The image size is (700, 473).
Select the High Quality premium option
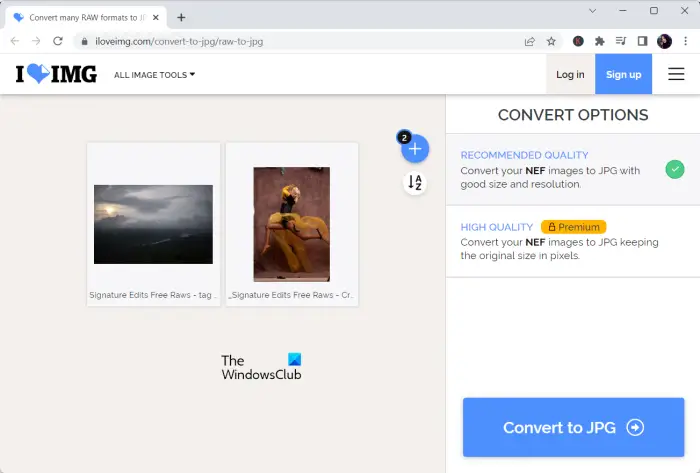[573, 241]
